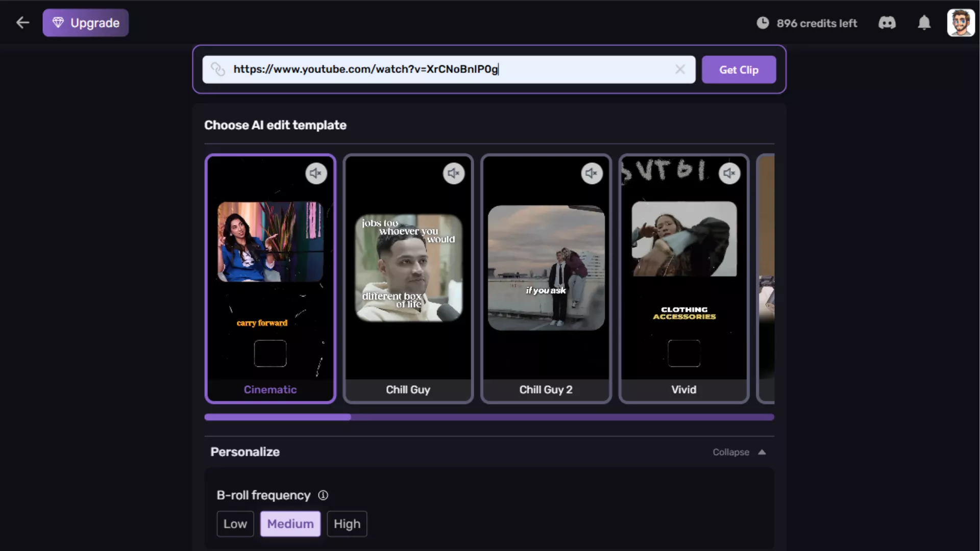Open the user profile avatar
The image size is (980, 551).
pos(961,23)
